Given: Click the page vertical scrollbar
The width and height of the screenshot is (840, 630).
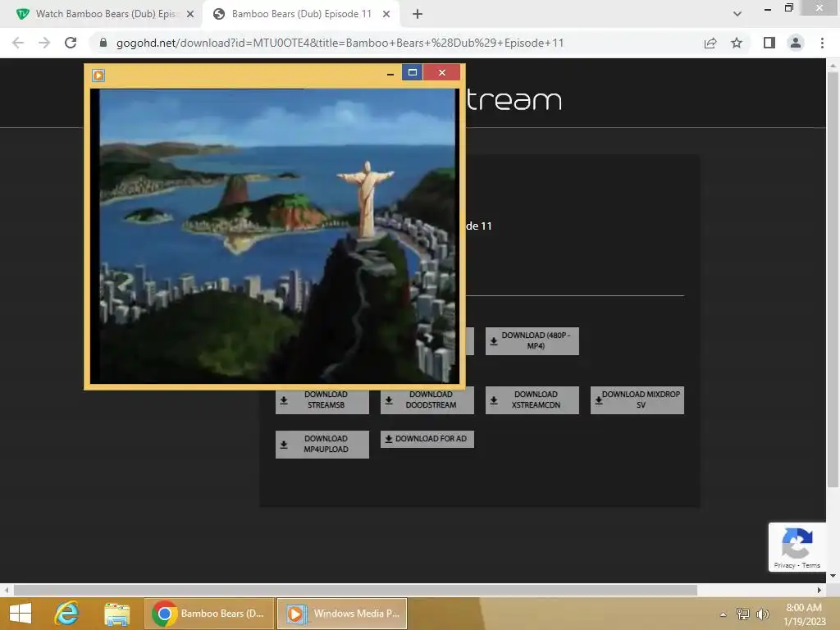Looking at the screenshot, I should coord(833,279).
